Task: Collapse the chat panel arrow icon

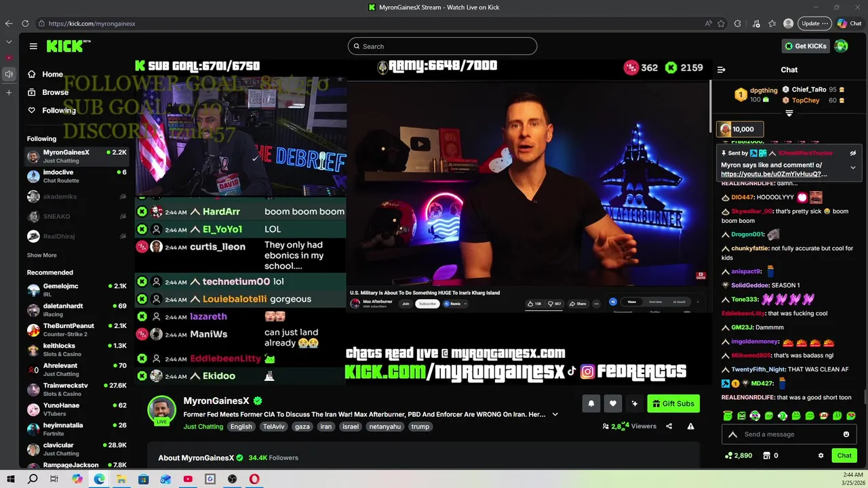Action: (721, 69)
